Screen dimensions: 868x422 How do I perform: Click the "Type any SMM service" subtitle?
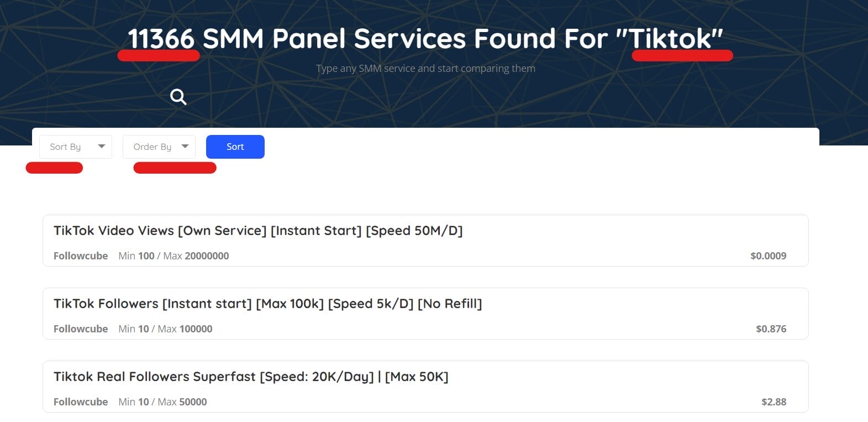[x=425, y=69]
